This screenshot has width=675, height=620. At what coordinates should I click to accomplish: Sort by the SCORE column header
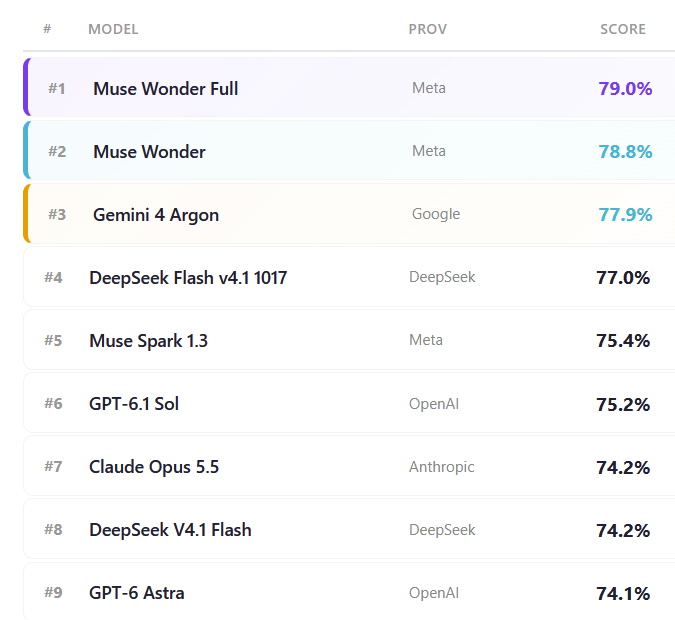pyautogui.click(x=623, y=29)
